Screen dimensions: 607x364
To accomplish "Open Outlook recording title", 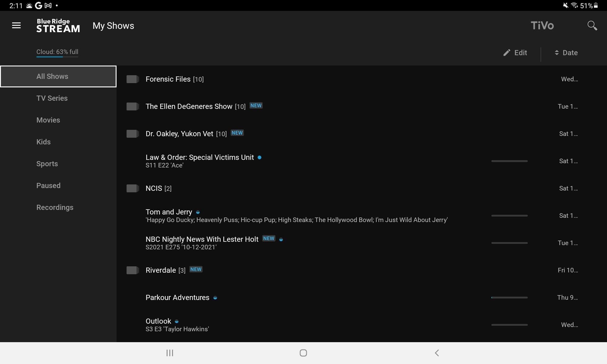I will coord(158,321).
